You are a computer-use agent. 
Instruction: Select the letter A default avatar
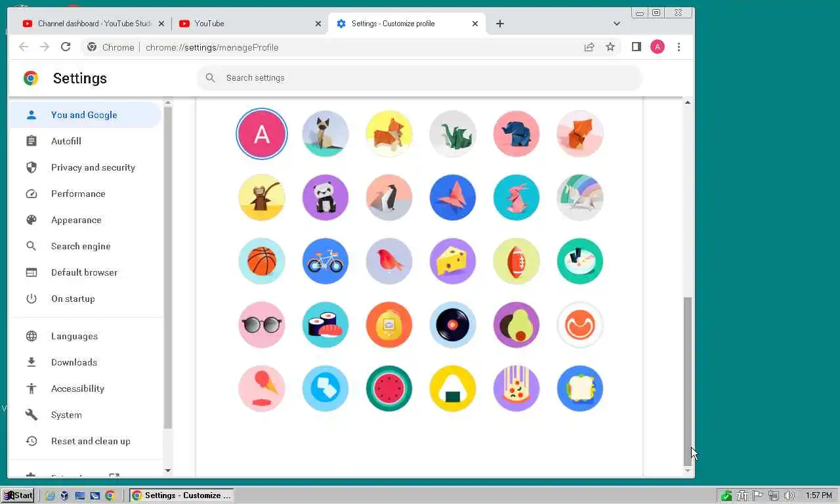click(262, 134)
